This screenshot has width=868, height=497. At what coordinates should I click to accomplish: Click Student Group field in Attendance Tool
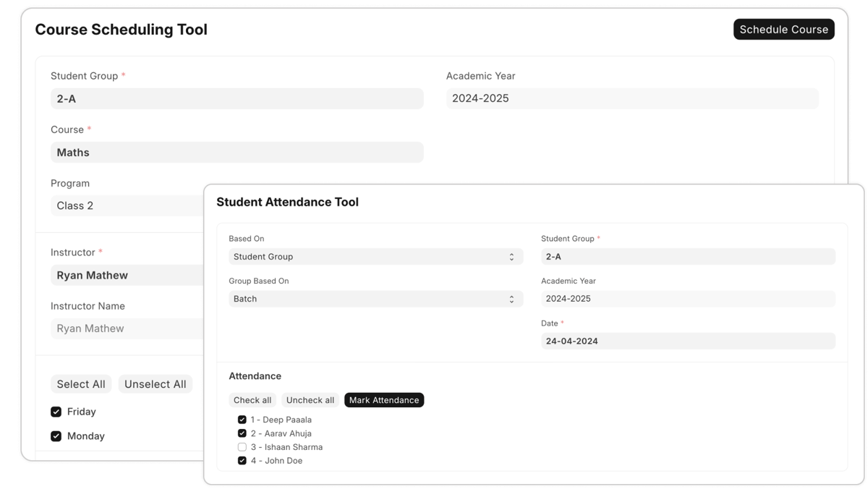687,257
